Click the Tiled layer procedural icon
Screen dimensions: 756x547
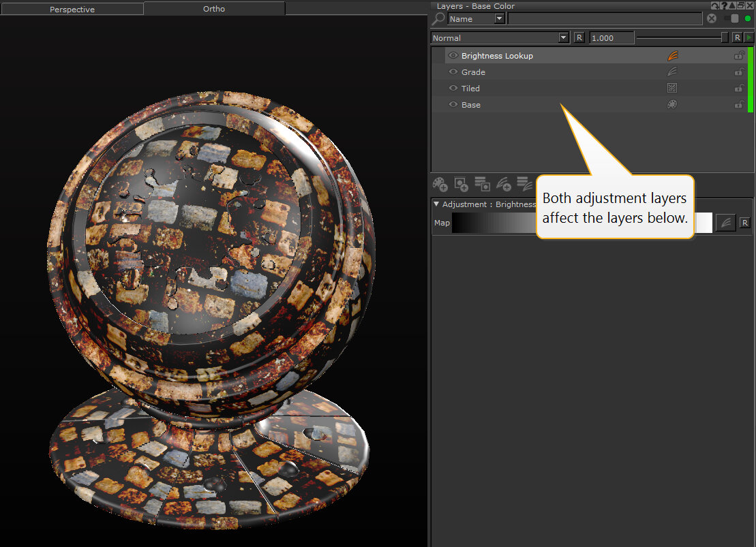[x=672, y=89]
